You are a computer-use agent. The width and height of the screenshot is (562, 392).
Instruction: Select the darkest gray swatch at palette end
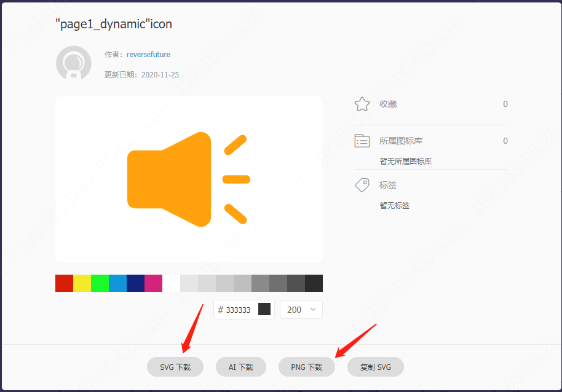tap(314, 283)
